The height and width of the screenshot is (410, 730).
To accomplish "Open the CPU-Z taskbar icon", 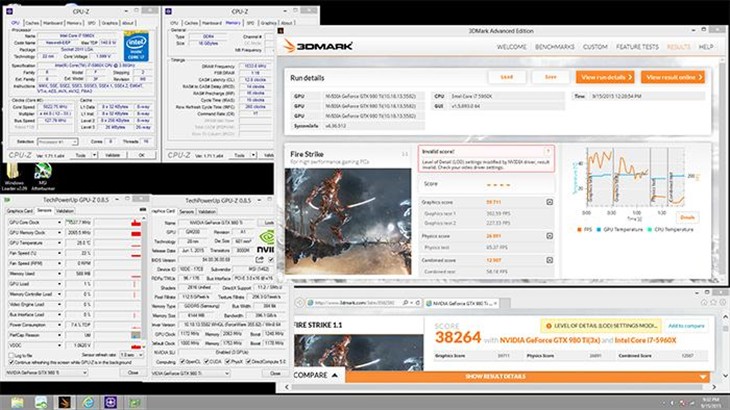I will tap(111, 402).
